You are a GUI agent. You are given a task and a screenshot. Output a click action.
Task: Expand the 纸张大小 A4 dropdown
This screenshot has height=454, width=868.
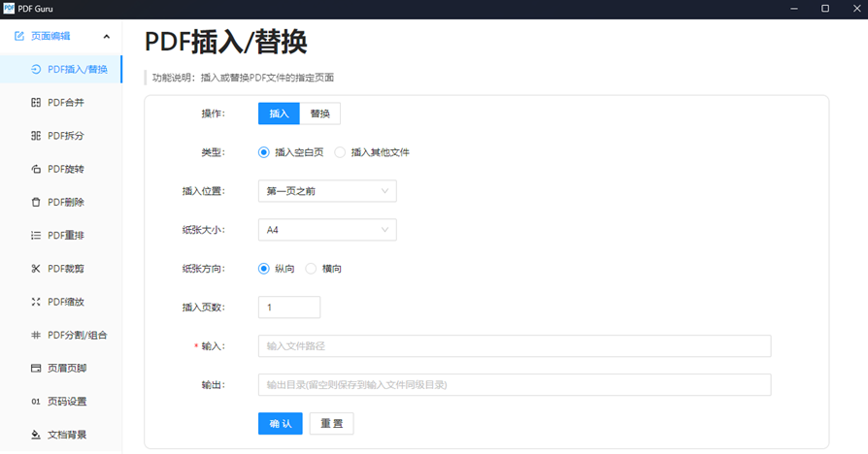[327, 230]
